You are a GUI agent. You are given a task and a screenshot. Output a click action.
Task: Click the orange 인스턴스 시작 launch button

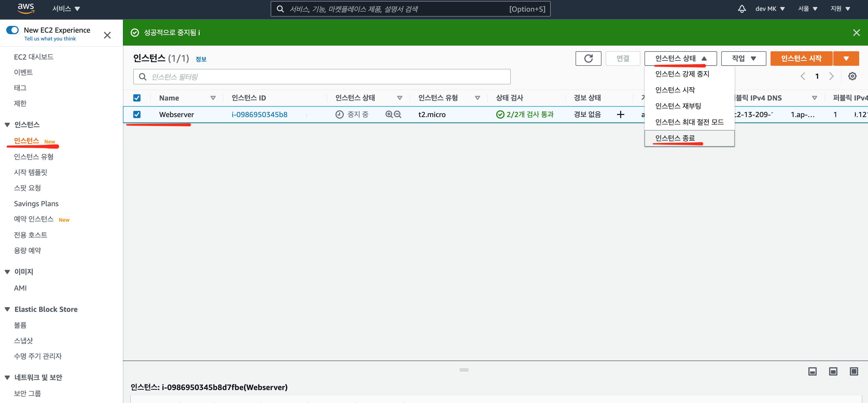pos(801,59)
